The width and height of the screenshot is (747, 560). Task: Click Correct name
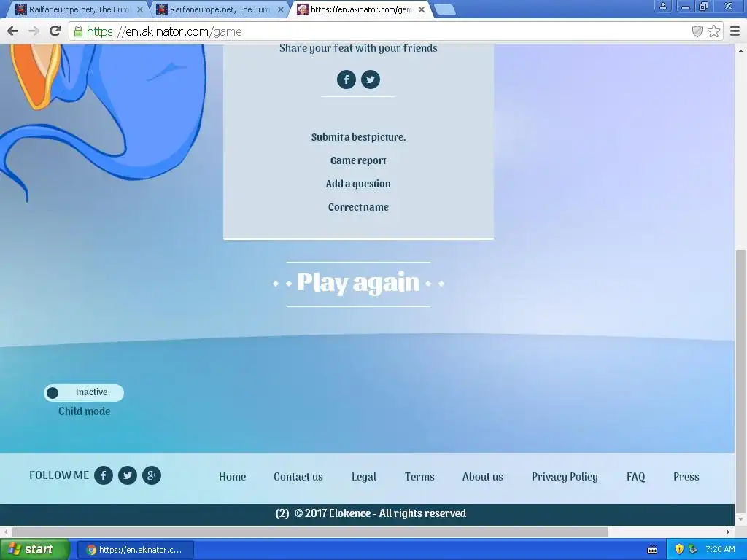(x=358, y=207)
